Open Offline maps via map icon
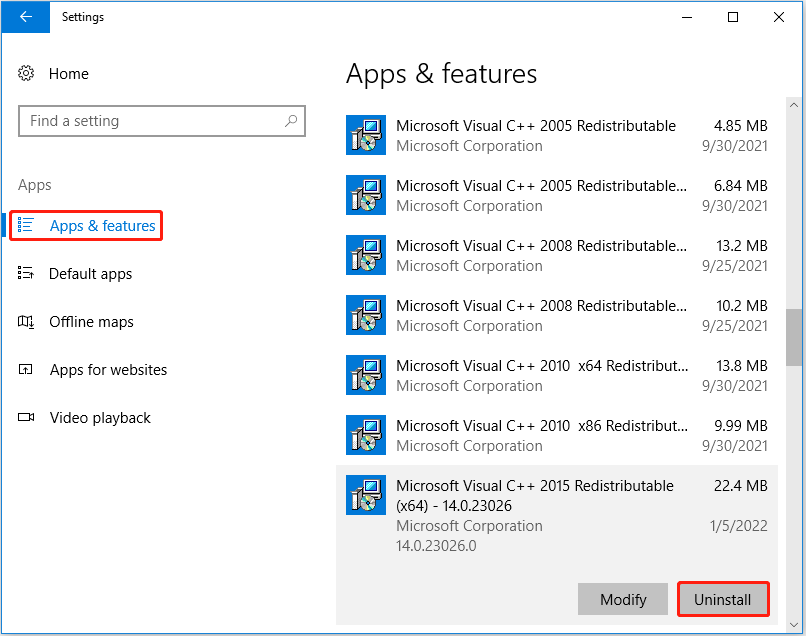This screenshot has height=636, width=806. click(x=26, y=322)
